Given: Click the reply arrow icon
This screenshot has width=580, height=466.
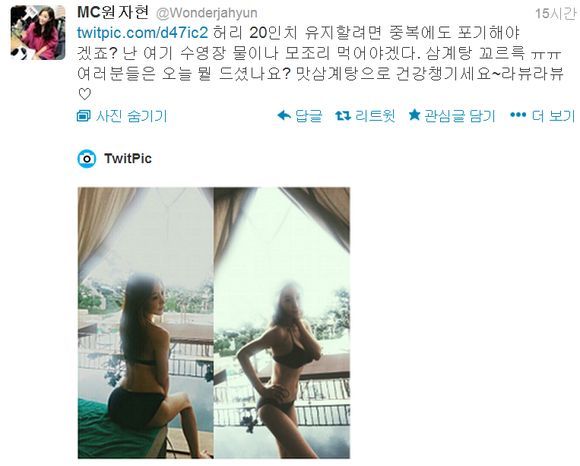Looking at the screenshot, I should [284, 116].
